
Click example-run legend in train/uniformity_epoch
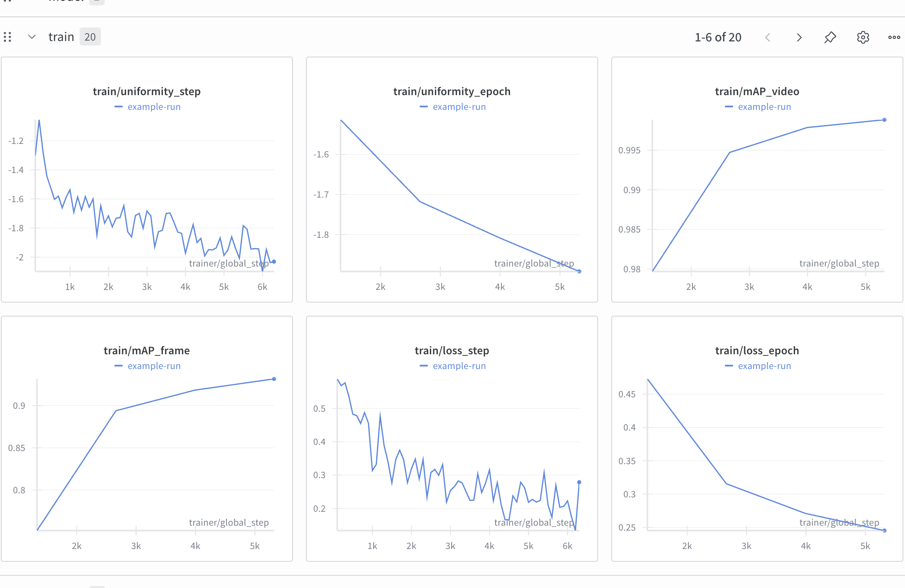pyautogui.click(x=459, y=107)
